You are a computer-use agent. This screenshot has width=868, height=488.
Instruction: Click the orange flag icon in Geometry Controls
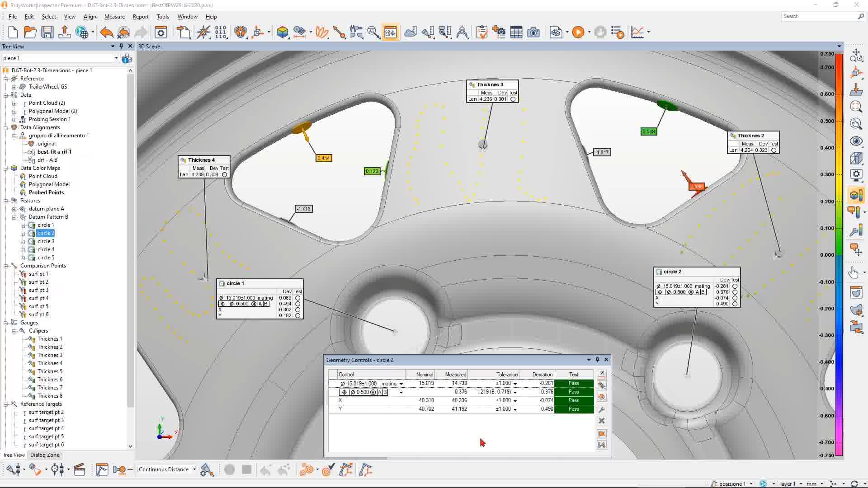(601, 434)
